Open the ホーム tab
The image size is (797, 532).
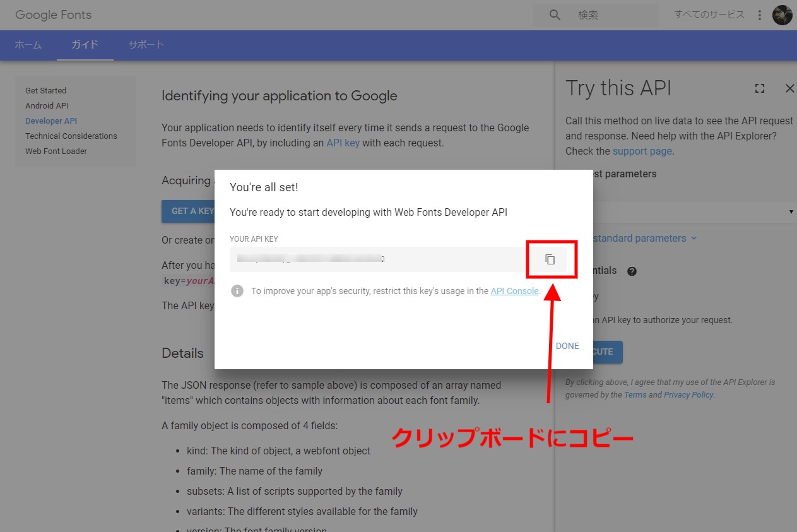28,45
